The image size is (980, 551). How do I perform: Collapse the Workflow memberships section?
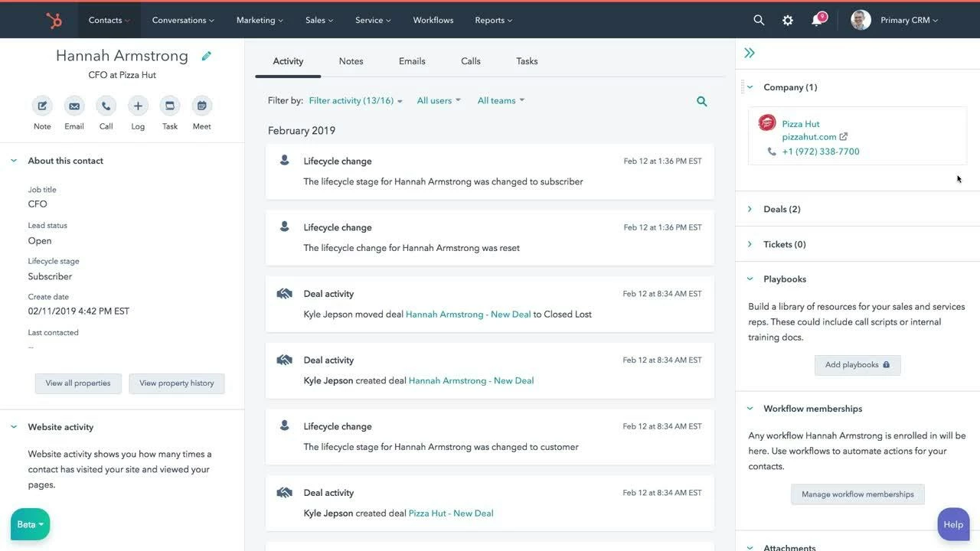pyautogui.click(x=750, y=409)
